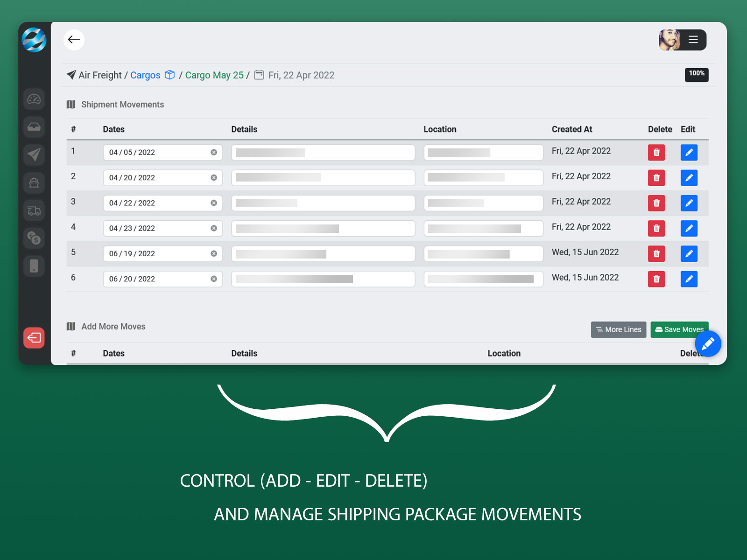Viewport: 747px width, 560px height.
Task: Edit shipment movement row 3
Action: [689, 203]
